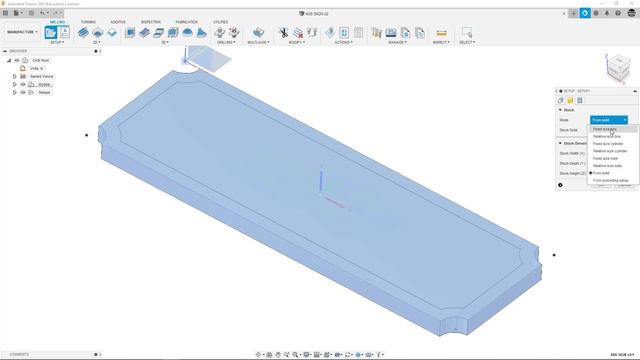Click the third Modify group icon

(x=312, y=32)
